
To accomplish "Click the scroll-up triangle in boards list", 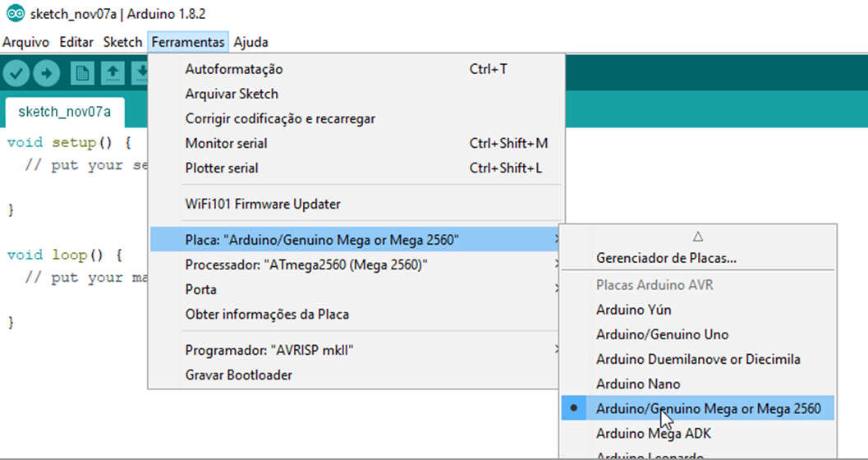I will point(697,236).
